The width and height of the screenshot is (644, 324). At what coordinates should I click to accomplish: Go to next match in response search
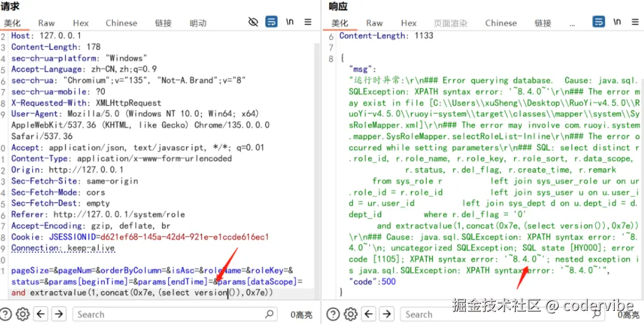(x=387, y=314)
